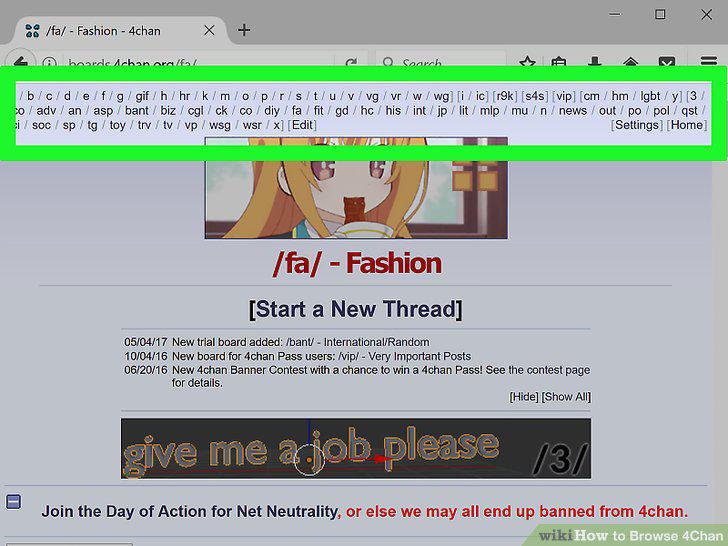Click the /fa/ - Fashion board title
728x546 pixels.
[x=357, y=263]
